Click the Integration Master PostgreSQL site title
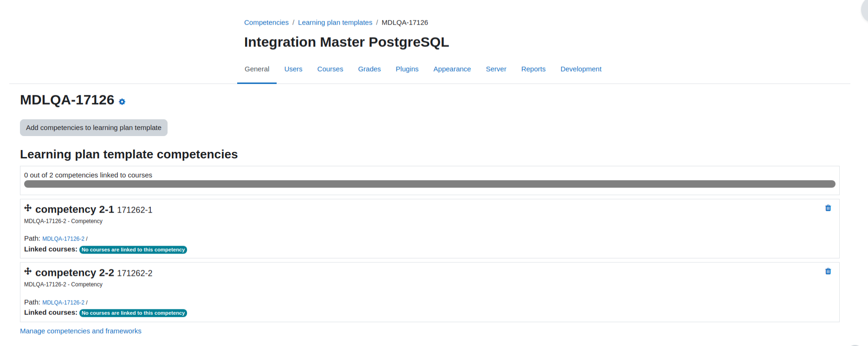The width and height of the screenshot is (868, 346). point(347,42)
